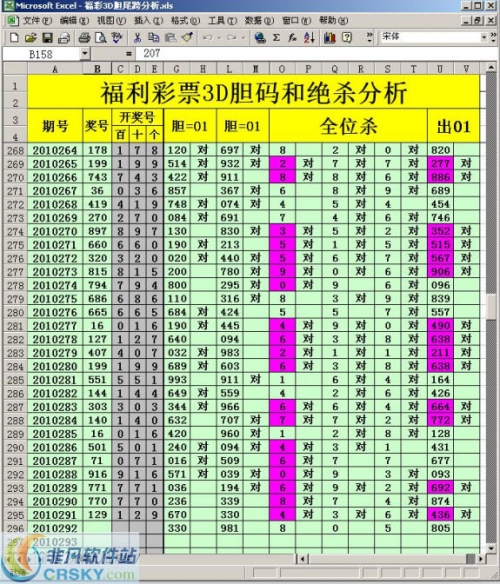Select column B header

pyautogui.click(x=97, y=69)
